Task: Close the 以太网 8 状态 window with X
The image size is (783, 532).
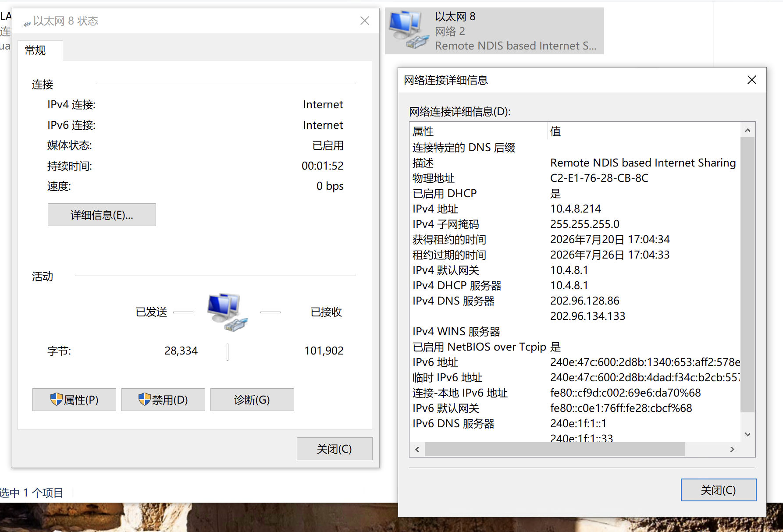Action: point(364,21)
